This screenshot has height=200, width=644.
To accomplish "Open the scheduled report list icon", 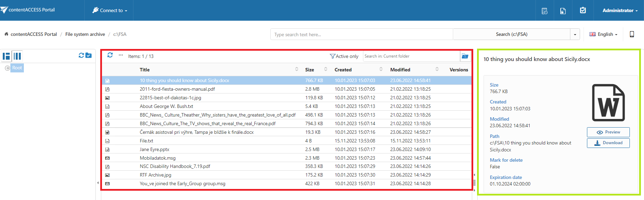I will pos(544,11).
